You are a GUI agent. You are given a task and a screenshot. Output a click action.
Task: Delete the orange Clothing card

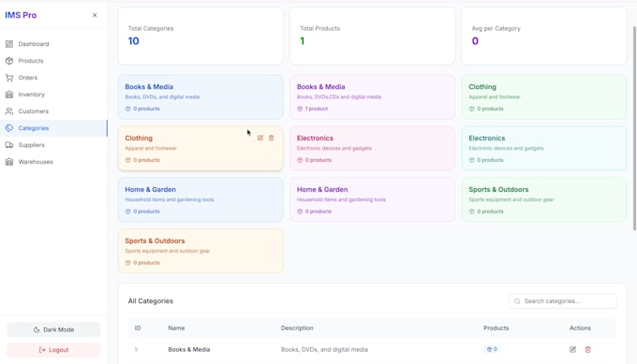272,138
